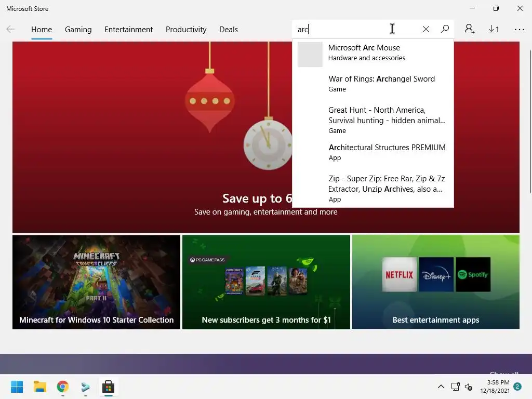
Task: Click in the search field containing 'arc'
Action: pyautogui.click(x=356, y=29)
